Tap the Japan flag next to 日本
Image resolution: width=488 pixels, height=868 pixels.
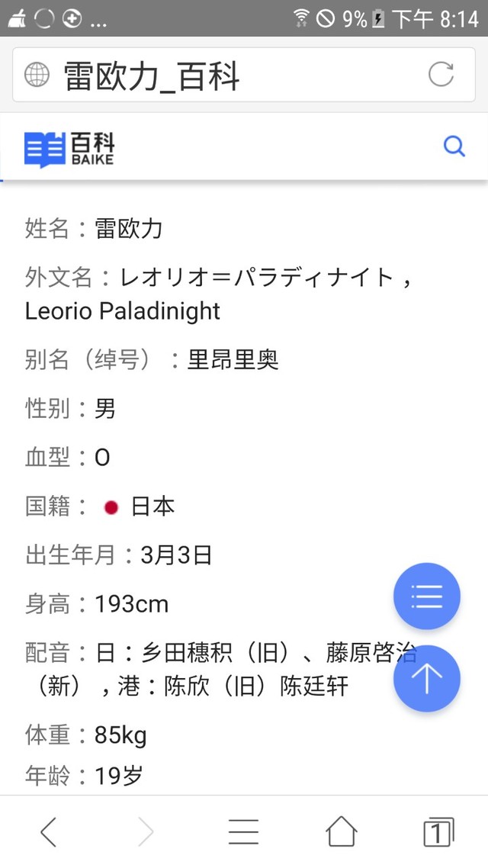pos(111,507)
